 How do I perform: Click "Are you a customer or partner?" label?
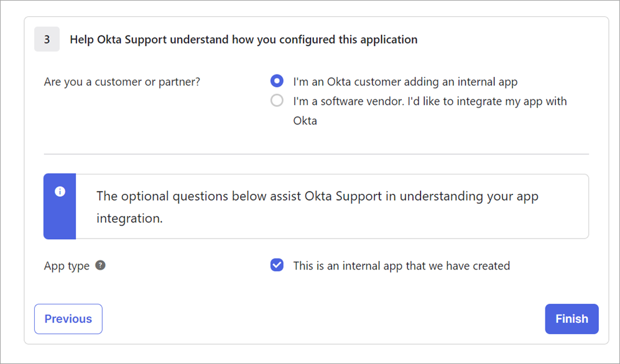(x=122, y=82)
